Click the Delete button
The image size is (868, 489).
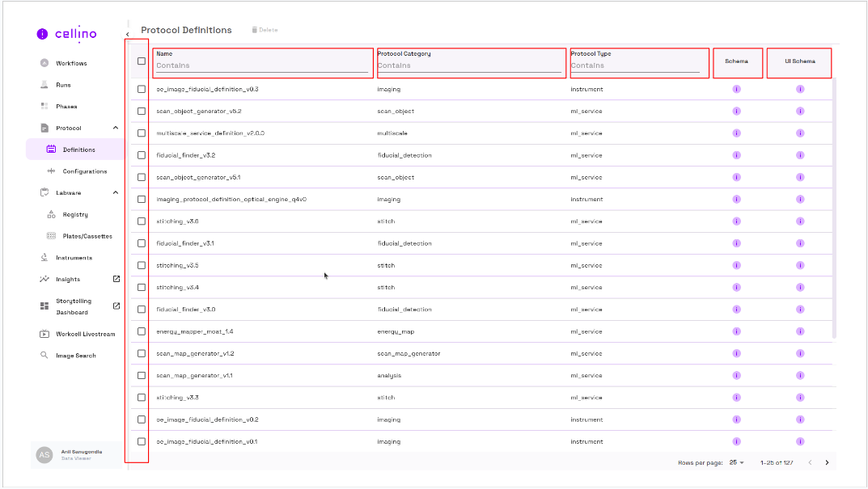coord(265,30)
